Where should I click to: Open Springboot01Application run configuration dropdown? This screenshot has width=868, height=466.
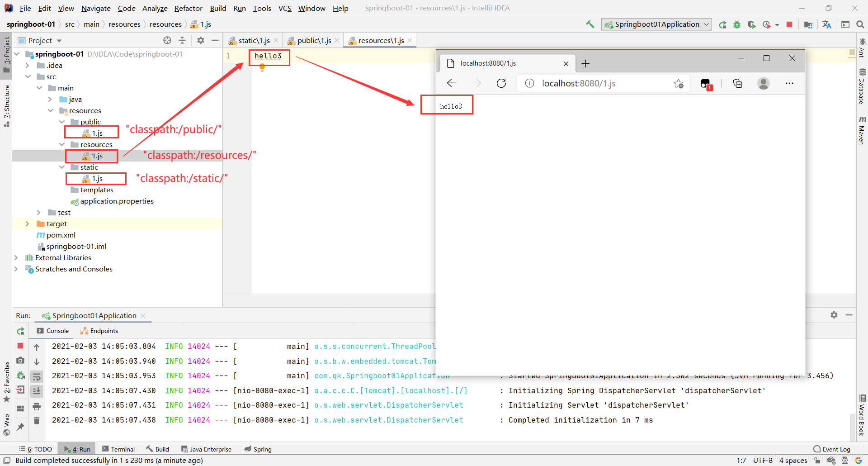tap(656, 24)
